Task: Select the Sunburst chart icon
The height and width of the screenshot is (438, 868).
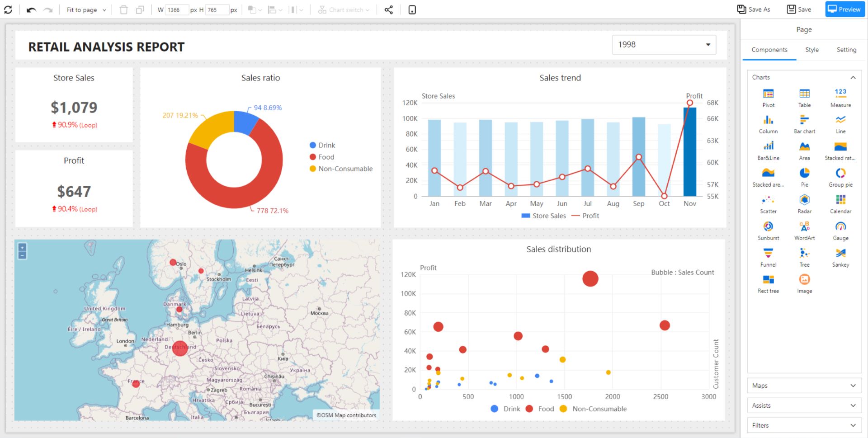Action: (x=768, y=227)
